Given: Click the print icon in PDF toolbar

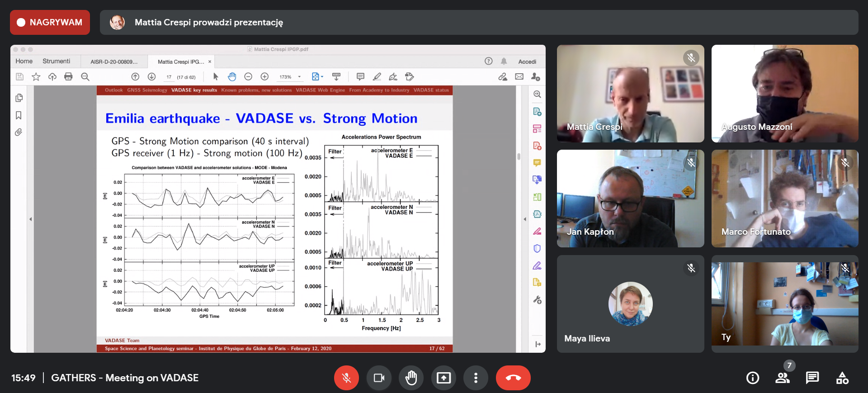Looking at the screenshot, I should point(68,77).
